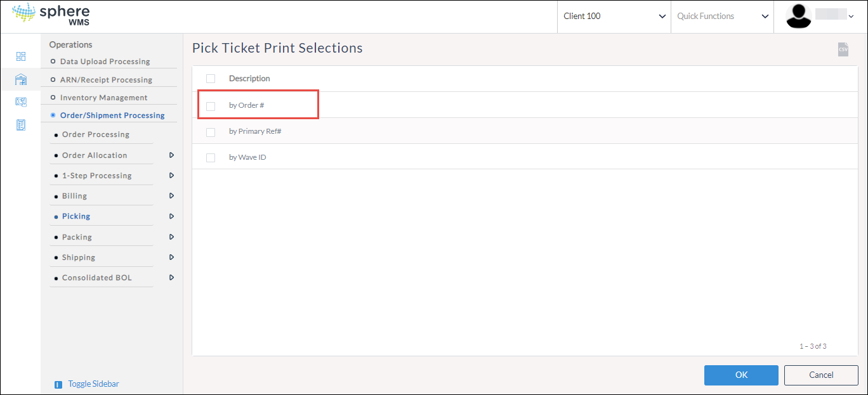Click the 'by Primary Ref#' row text
Screen dimensions: 868x395
pyautogui.click(x=255, y=131)
